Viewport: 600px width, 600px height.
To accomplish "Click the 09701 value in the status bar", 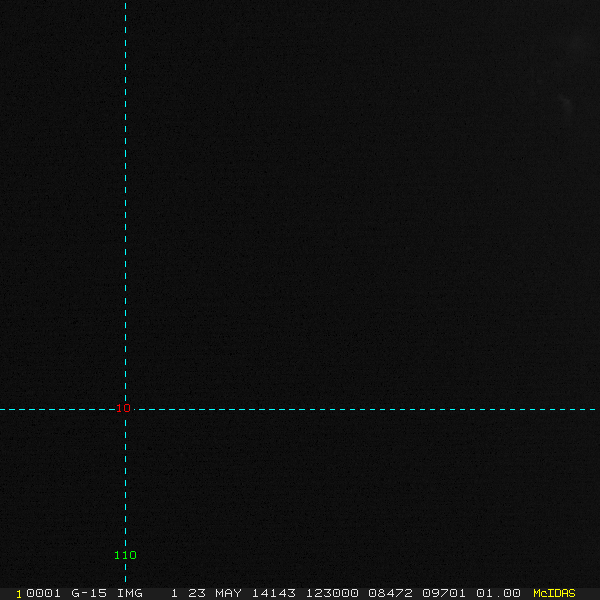I will 443,593.
